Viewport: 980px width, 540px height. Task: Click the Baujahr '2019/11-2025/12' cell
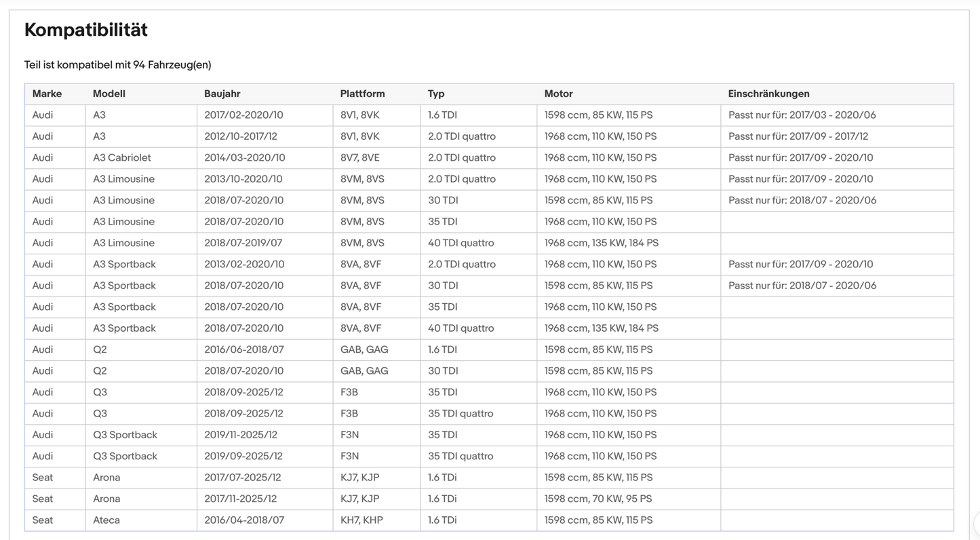[x=264, y=435]
